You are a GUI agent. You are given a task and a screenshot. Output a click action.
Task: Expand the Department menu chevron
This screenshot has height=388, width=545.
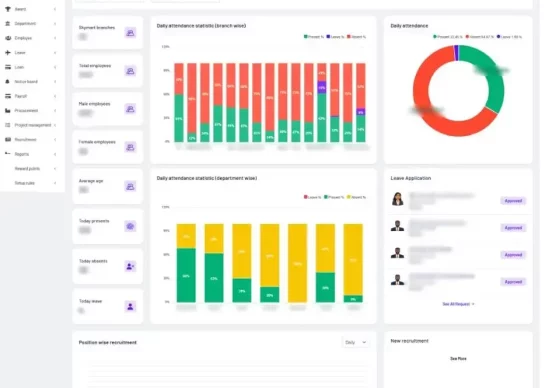tap(55, 24)
